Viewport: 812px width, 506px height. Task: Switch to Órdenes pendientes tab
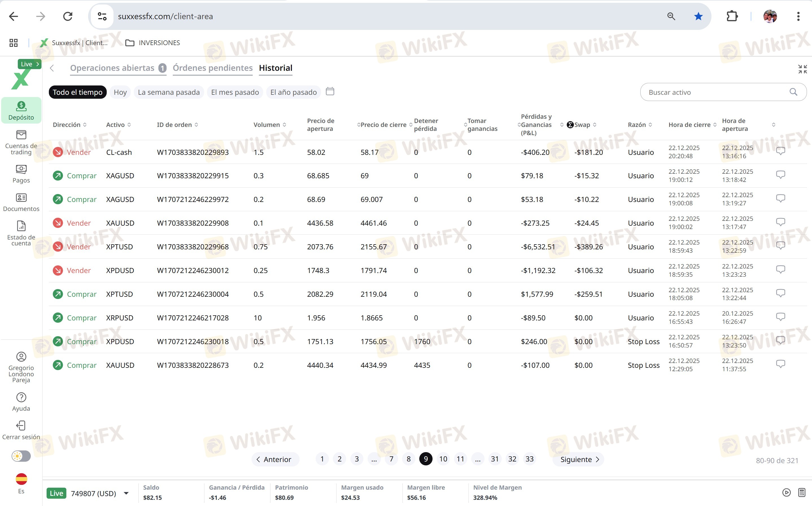(212, 68)
